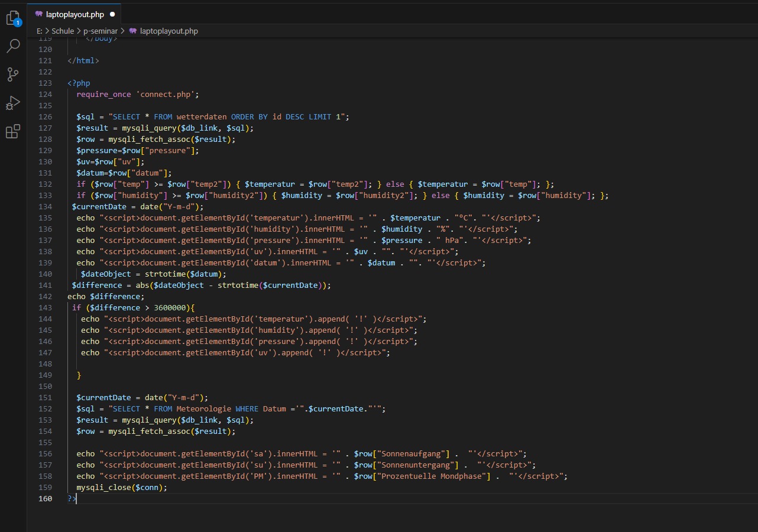Click the 'connect.php' string on line 124
Viewport: 758px width, 532px height.
point(167,94)
